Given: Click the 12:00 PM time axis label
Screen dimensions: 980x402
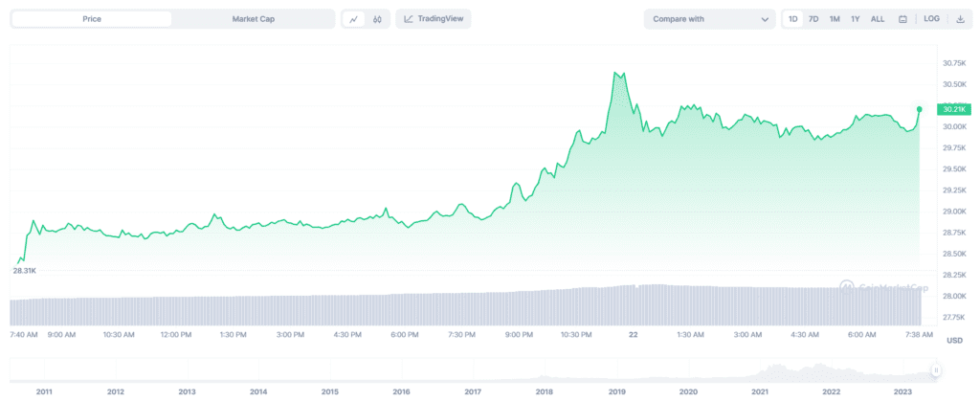Looking at the screenshot, I should (176, 335).
